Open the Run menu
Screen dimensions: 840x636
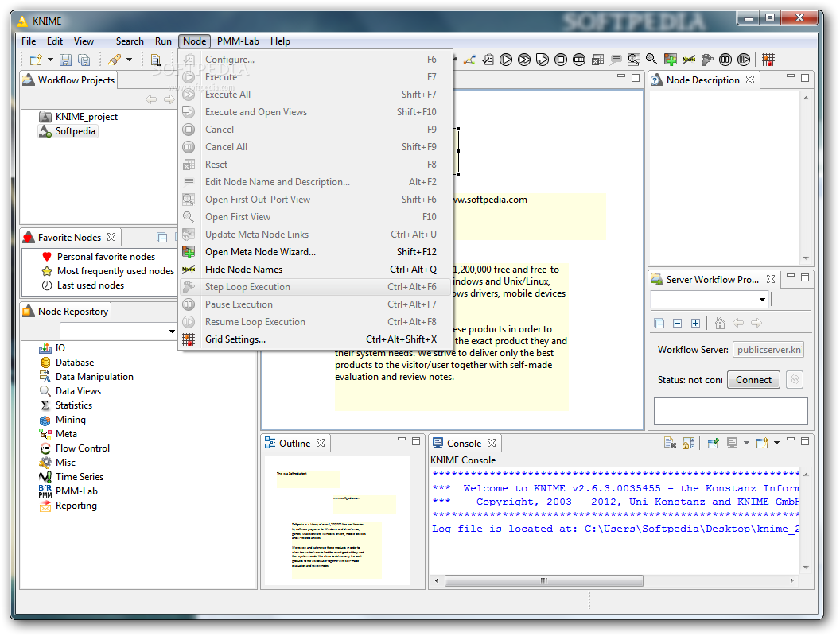(163, 41)
